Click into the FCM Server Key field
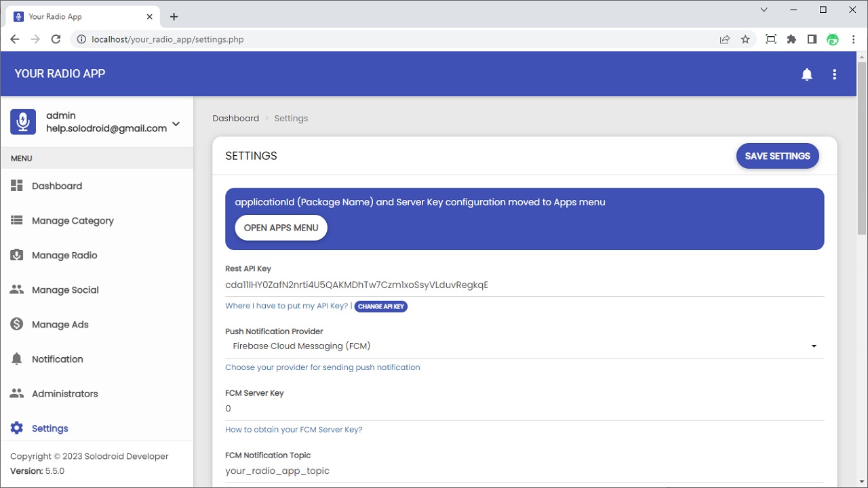868x488 pixels. (524, 409)
